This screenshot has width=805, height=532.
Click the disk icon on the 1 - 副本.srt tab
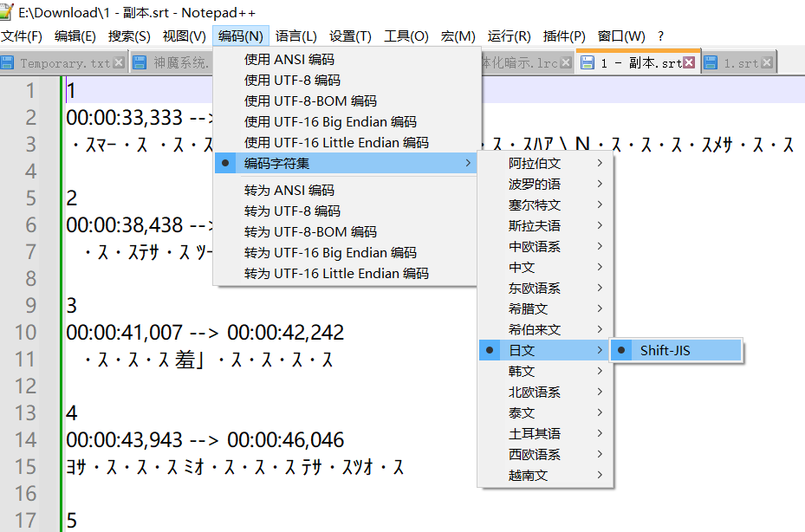coord(588,63)
